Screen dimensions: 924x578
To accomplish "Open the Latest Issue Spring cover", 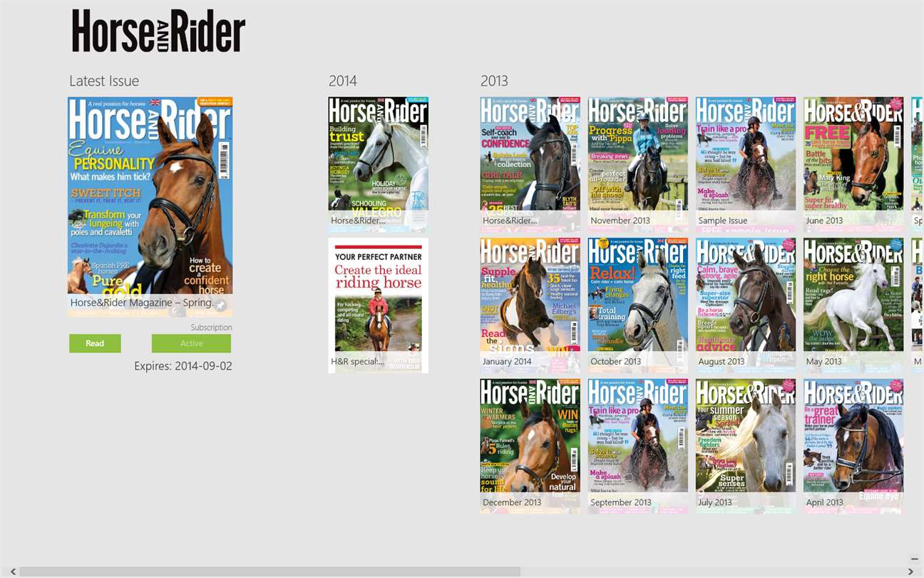I will 150,206.
